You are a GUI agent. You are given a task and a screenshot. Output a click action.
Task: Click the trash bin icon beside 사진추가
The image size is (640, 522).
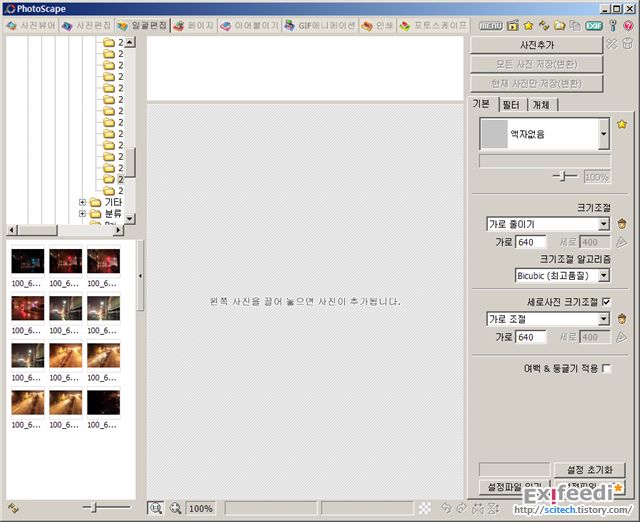click(x=628, y=44)
